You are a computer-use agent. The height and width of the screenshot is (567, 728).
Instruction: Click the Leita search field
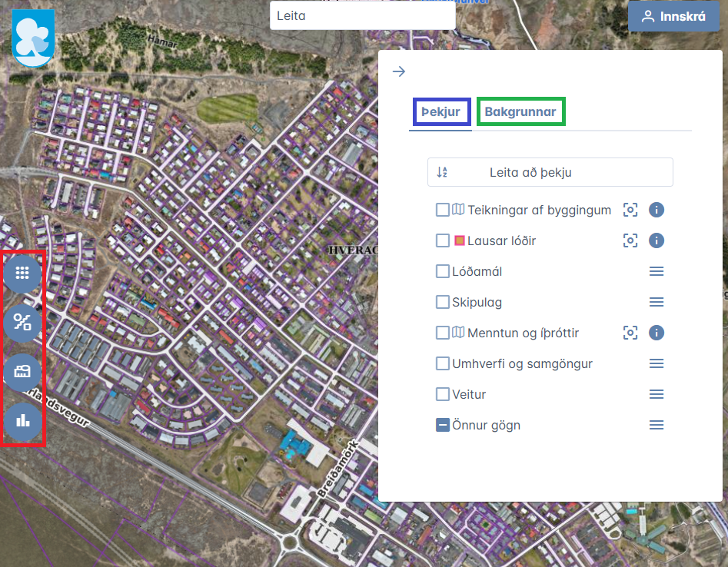(362, 15)
